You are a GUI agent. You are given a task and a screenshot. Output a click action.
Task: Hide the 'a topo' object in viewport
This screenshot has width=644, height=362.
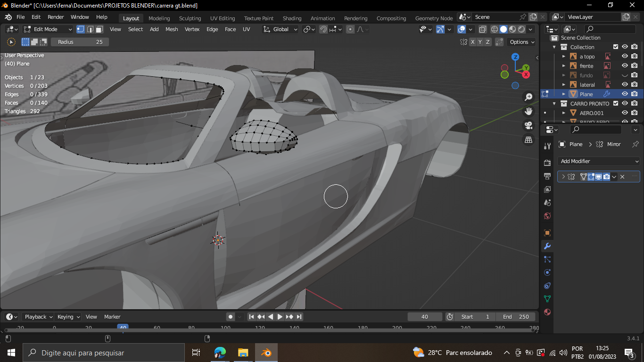click(625, 57)
